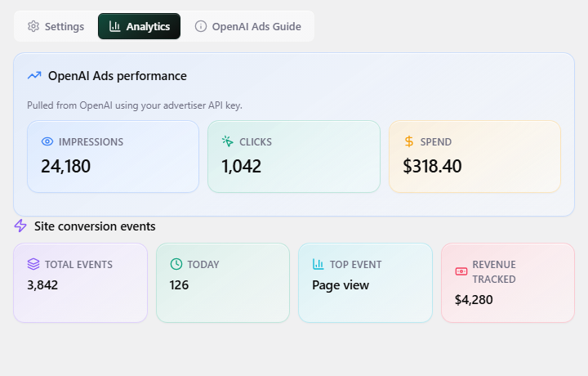Viewport: 588px width, 376px height.
Task: Select the Analytics tab
Action: [139, 26]
